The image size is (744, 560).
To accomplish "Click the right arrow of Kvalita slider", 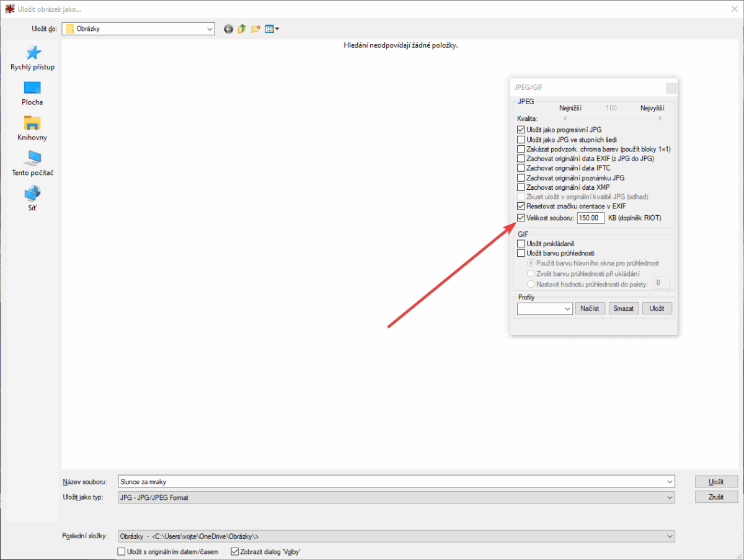I will pos(660,118).
